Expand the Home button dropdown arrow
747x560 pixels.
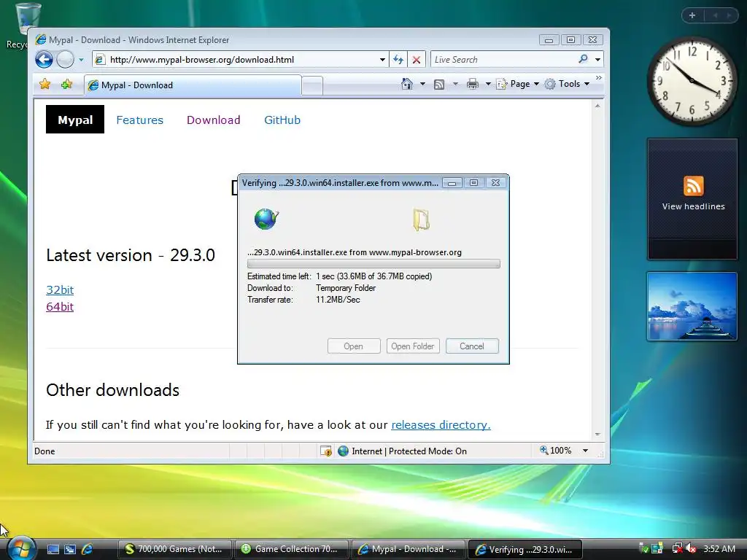coord(422,85)
